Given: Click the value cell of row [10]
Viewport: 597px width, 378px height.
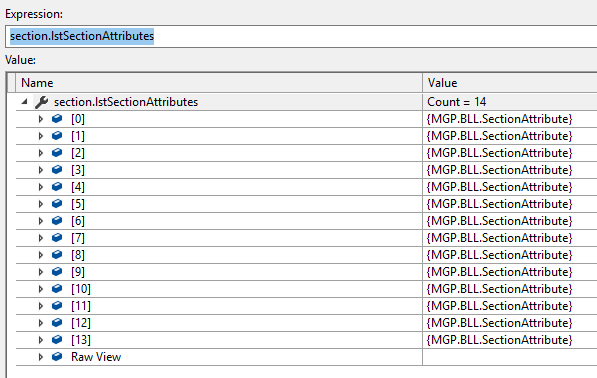Looking at the screenshot, I should click(x=510, y=289).
